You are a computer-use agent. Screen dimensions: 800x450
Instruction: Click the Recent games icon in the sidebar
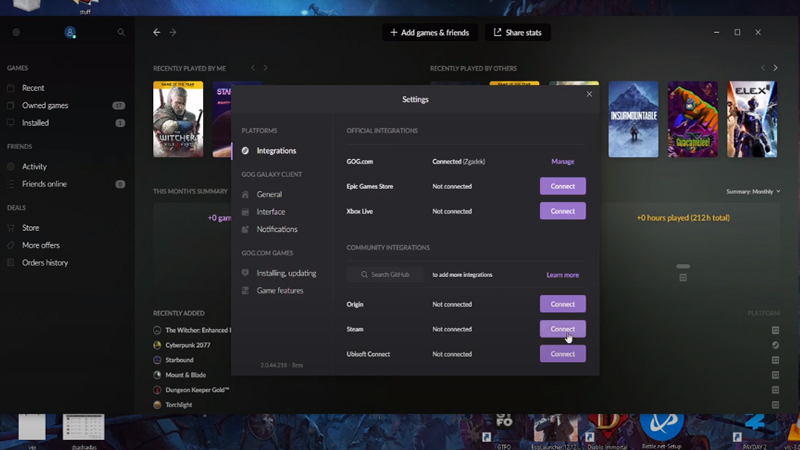coord(12,88)
